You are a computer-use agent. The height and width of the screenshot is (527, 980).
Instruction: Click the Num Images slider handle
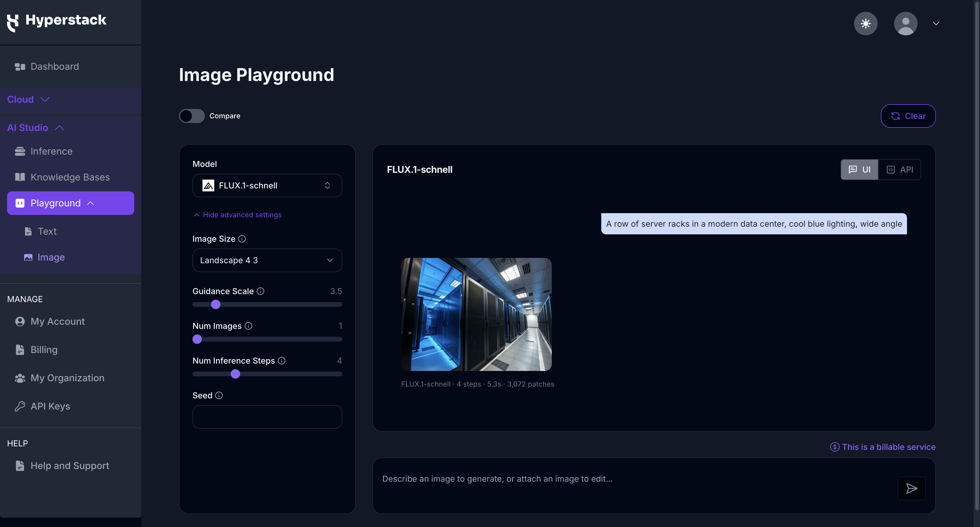tap(197, 339)
